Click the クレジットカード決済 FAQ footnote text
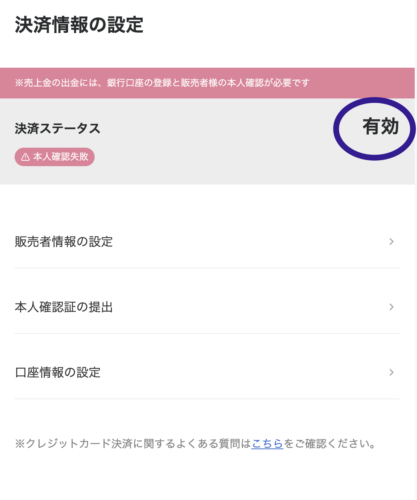Image resolution: width=417 pixels, height=500 pixels. point(195,444)
